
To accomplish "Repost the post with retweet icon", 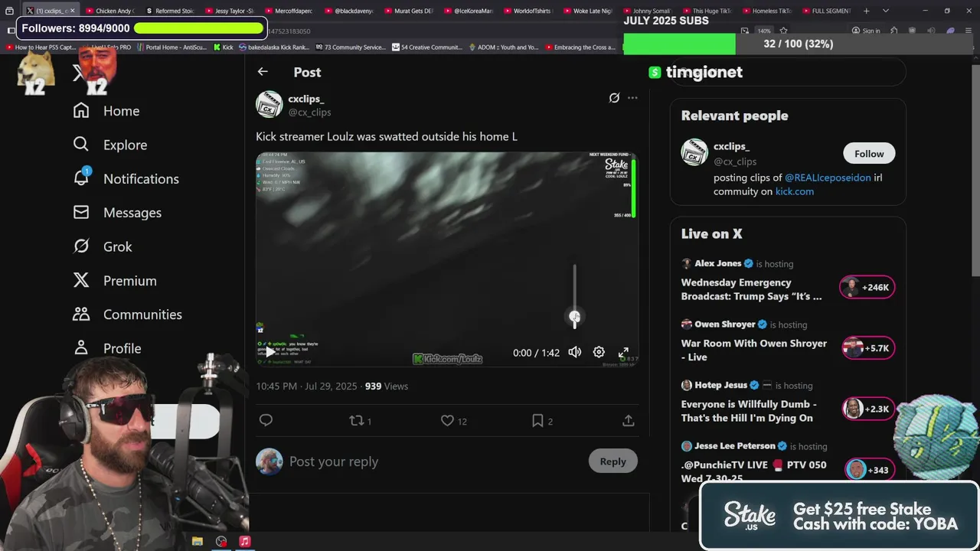I will [356, 420].
